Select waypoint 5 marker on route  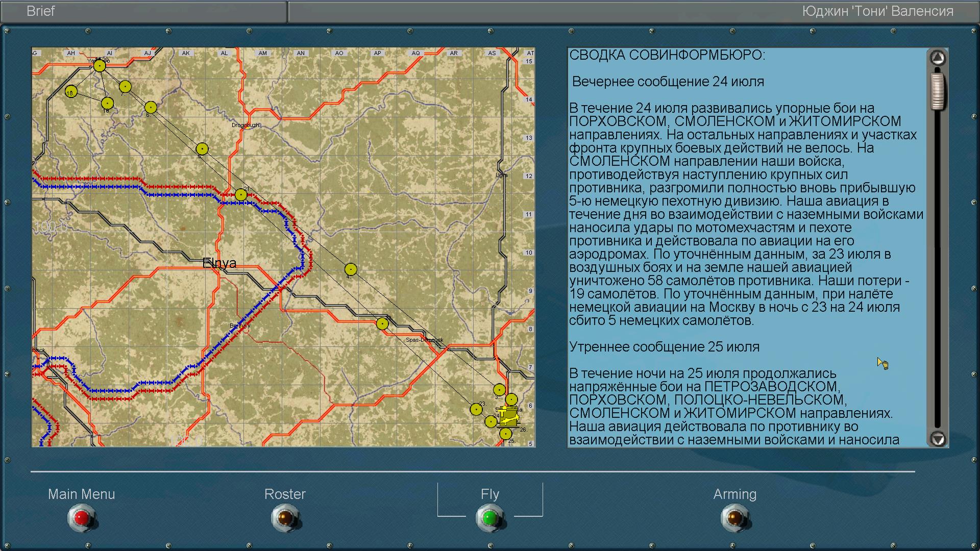click(x=202, y=149)
